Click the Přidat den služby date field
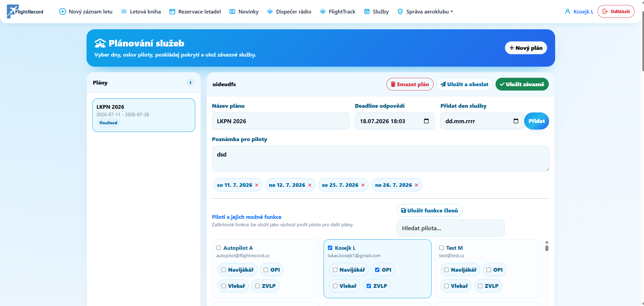 click(x=482, y=121)
